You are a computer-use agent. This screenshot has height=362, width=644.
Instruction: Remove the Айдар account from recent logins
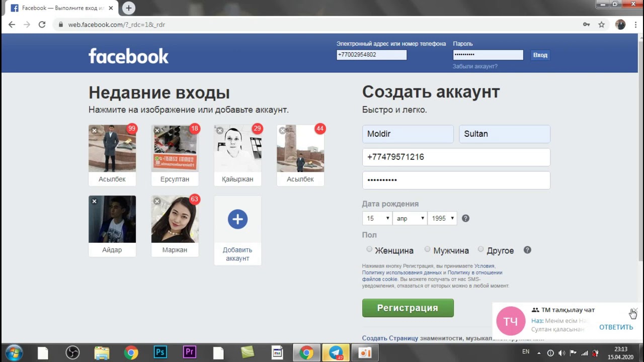[x=94, y=201]
